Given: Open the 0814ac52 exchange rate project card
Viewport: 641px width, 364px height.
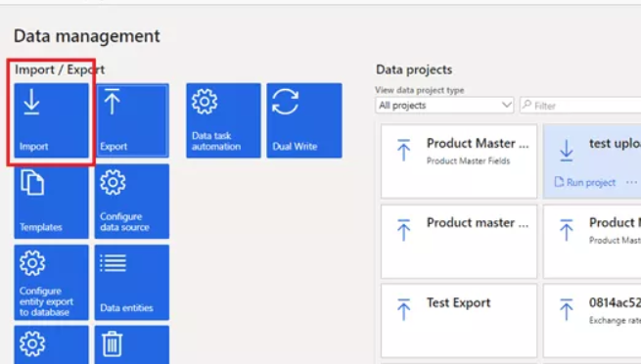Looking at the screenshot, I should coord(592,321).
